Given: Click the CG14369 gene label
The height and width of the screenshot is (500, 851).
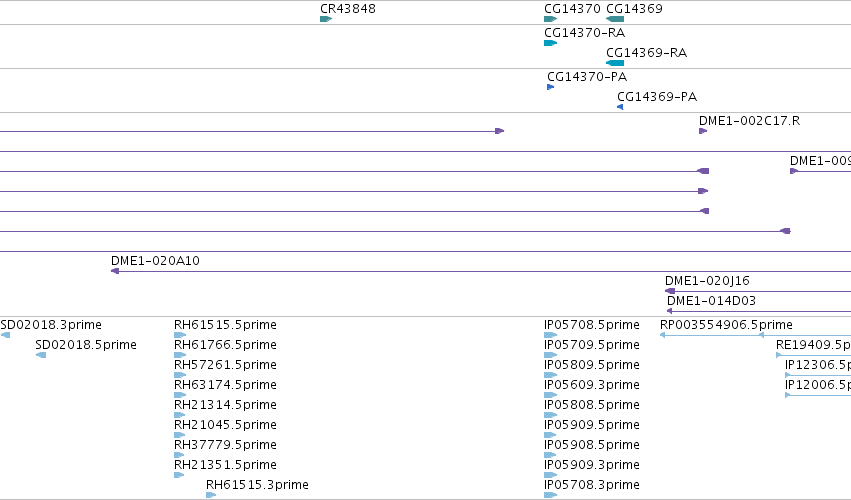Looking at the screenshot, I should coord(634,9).
